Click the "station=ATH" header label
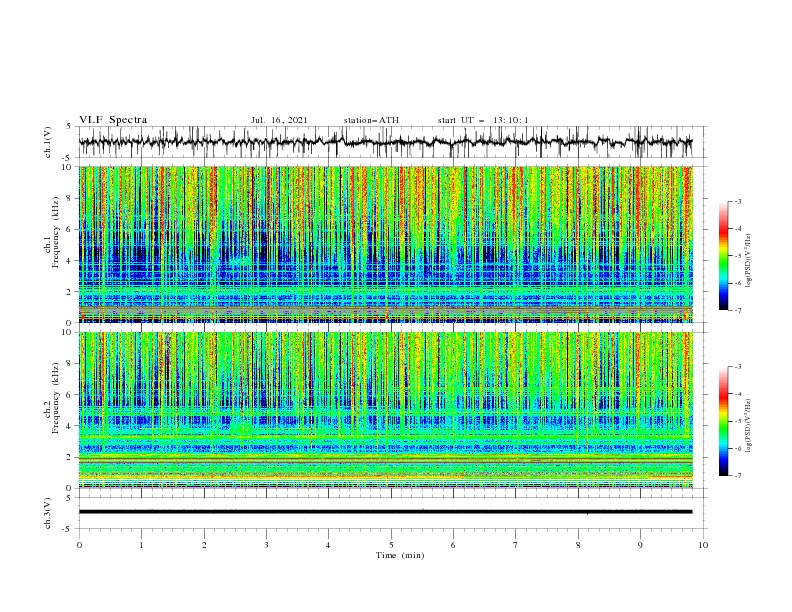 pyautogui.click(x=371, y=120)
